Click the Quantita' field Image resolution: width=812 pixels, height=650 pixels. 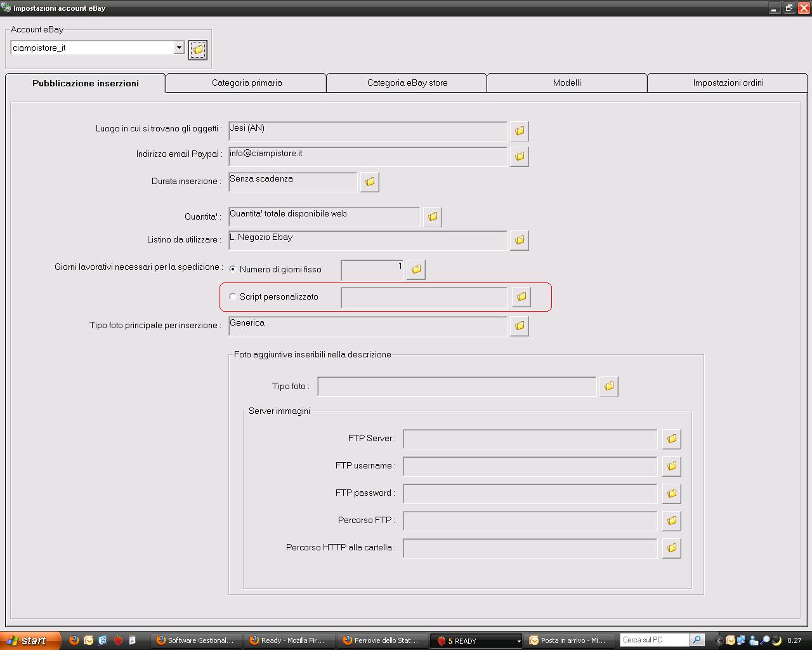coord(324,216)
